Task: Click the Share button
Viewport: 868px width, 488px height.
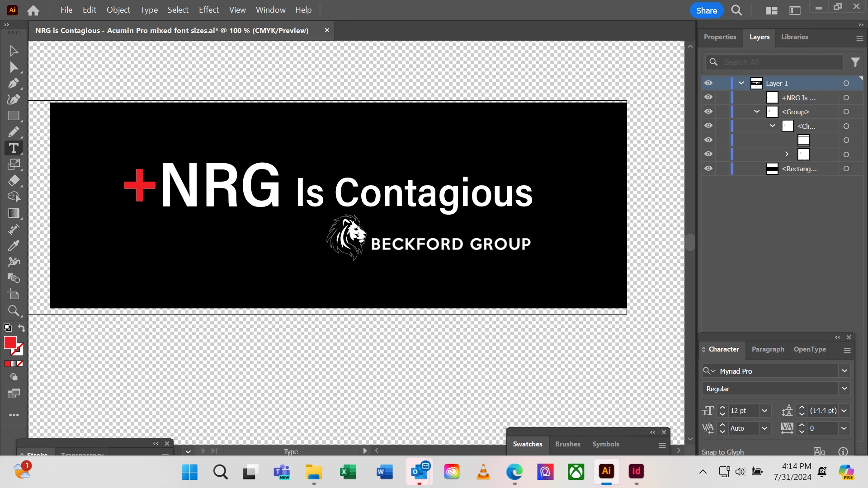Action: [x=706, y=10]
